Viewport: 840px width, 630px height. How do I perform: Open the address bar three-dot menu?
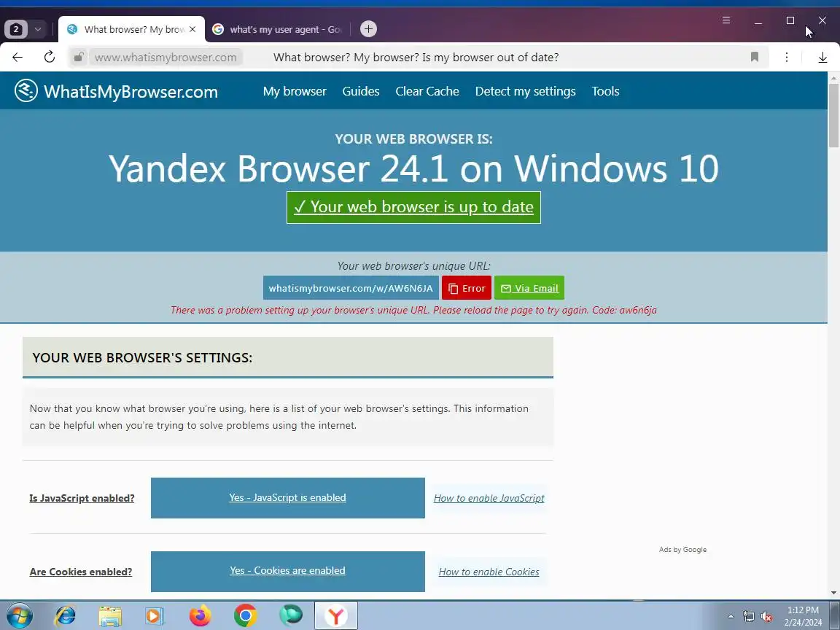coord(787,57)
